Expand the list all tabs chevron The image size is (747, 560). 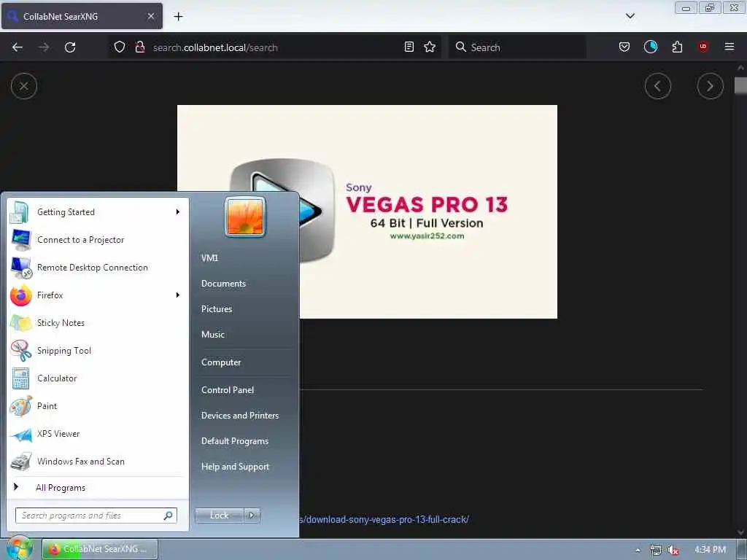[630, 16]
